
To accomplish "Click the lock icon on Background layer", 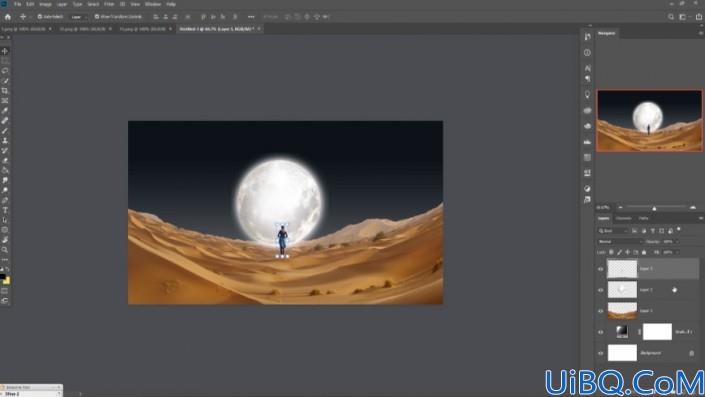I will pos(692,353).
